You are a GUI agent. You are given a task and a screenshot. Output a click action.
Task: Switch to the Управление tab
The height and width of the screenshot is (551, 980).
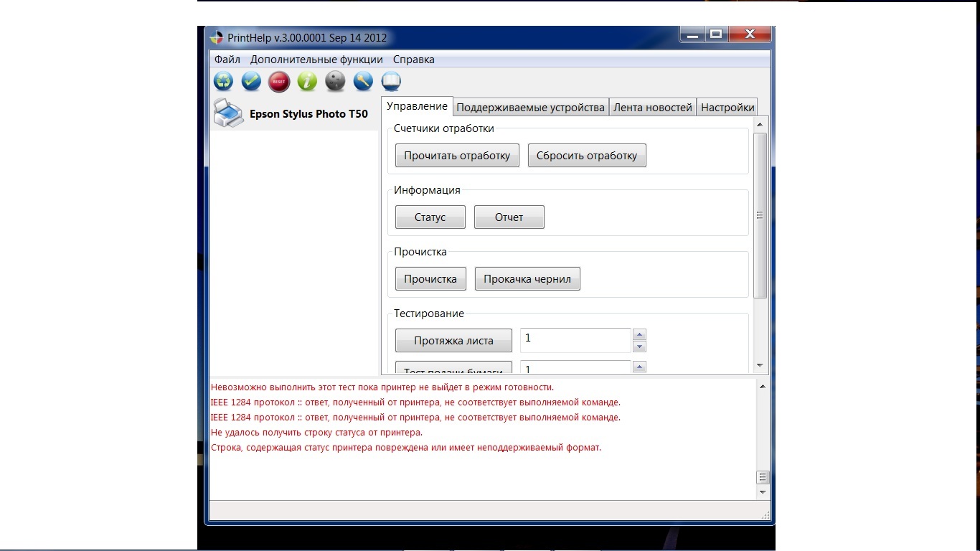pyautogui.click(x=417, y=106)
